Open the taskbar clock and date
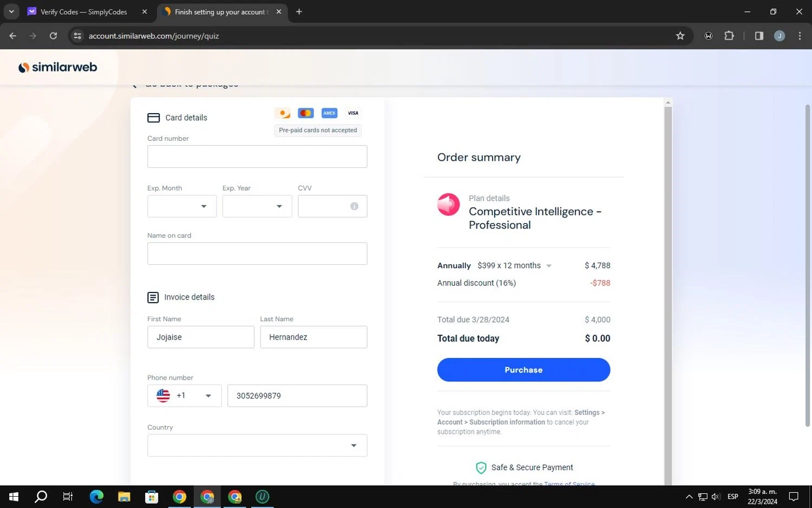812x508 pixels. pos(762,497)
